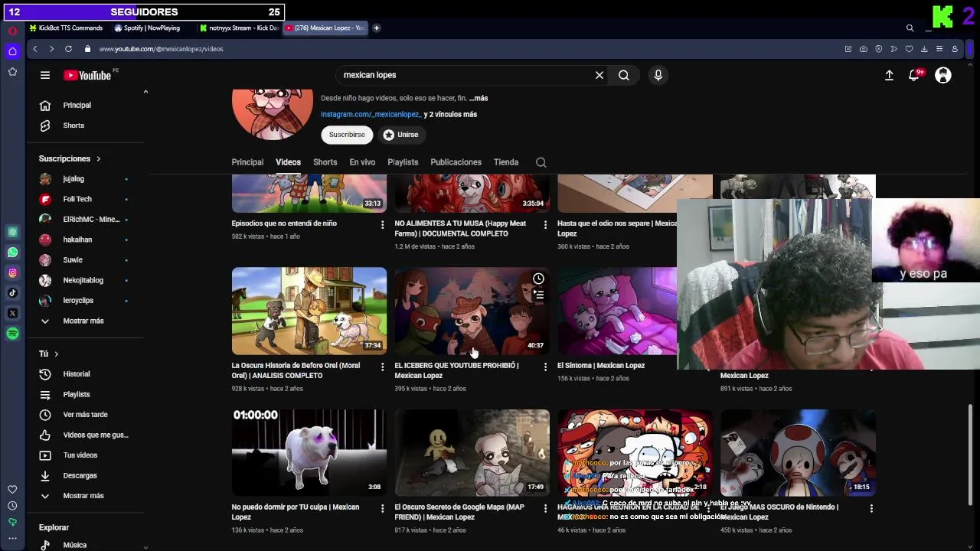Screen dimensions: 980x551
Task: Open Ver más tarde in sidebar
Action: coord(85,415)
